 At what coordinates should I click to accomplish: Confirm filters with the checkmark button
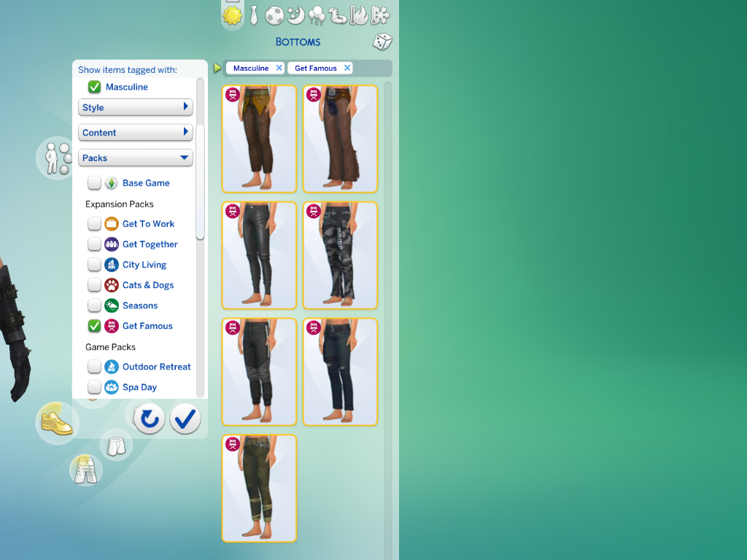(185, 419)
